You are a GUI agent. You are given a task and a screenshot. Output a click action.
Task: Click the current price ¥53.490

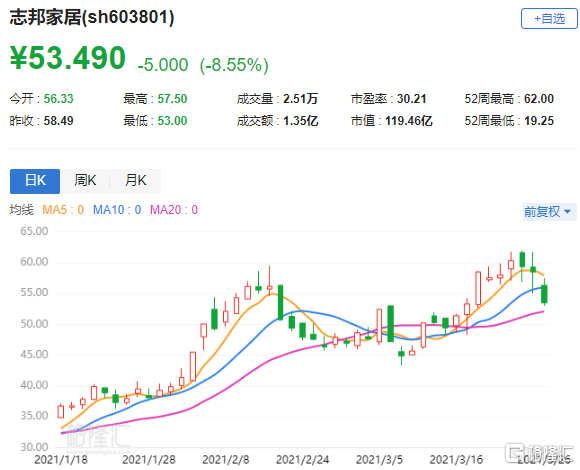pos(68,58)
